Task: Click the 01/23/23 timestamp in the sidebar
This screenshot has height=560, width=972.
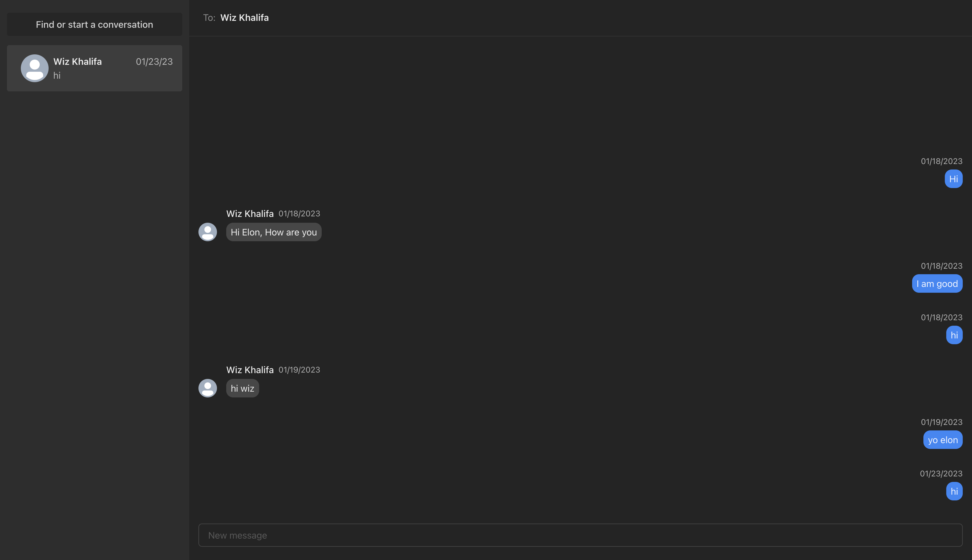Action: point(154,62)
